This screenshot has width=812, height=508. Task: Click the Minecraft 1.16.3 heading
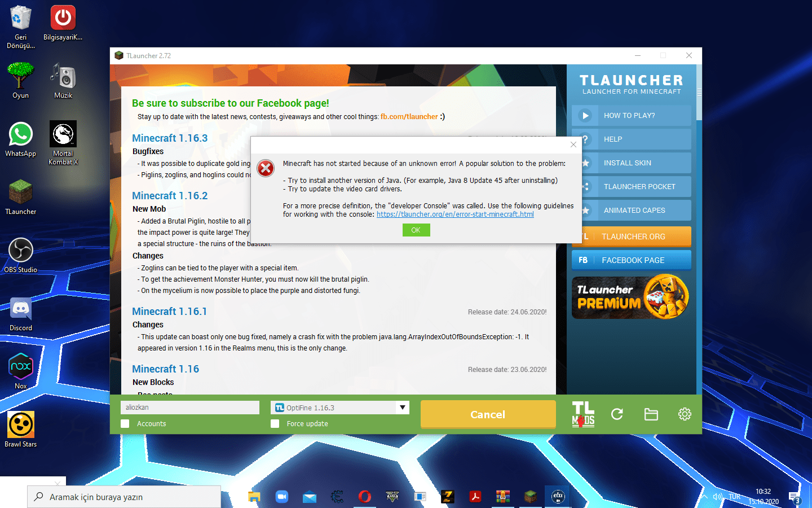click(x=170, y=138)
